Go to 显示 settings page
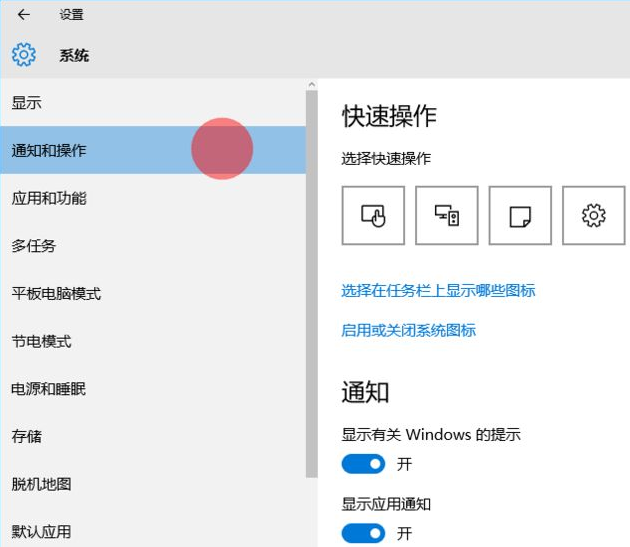Screen dimensions: 630x547 [x=27, y=103]
